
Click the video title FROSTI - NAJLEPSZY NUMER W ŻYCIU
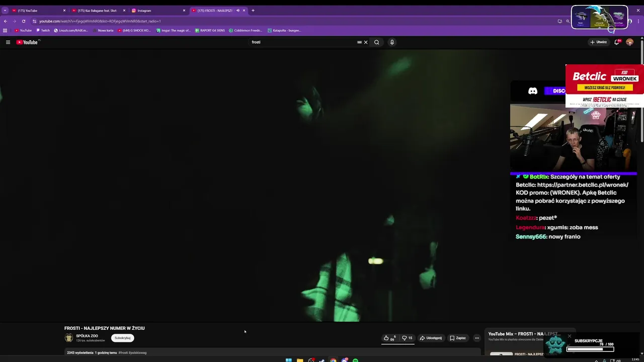click(104, 328)
